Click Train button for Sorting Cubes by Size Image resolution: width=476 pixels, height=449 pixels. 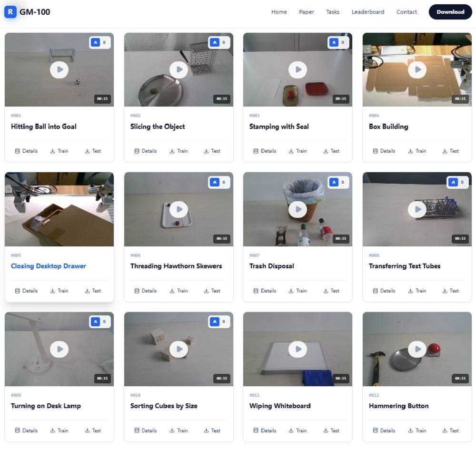(x=178, y=431)
